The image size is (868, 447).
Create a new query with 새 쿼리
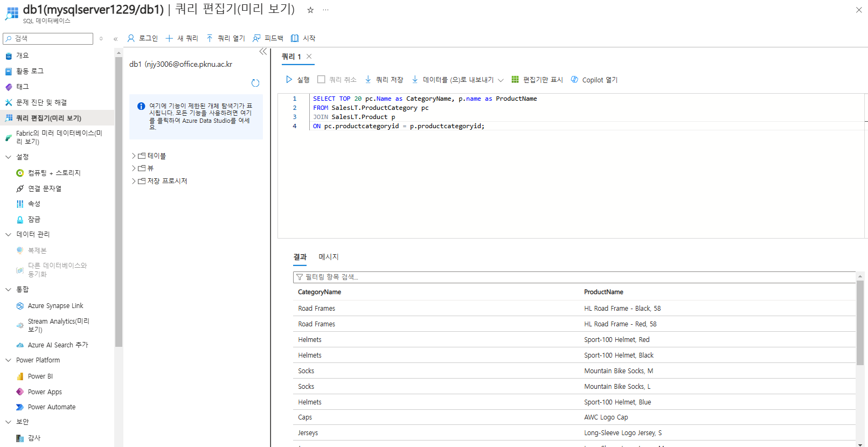coord(182,38)
